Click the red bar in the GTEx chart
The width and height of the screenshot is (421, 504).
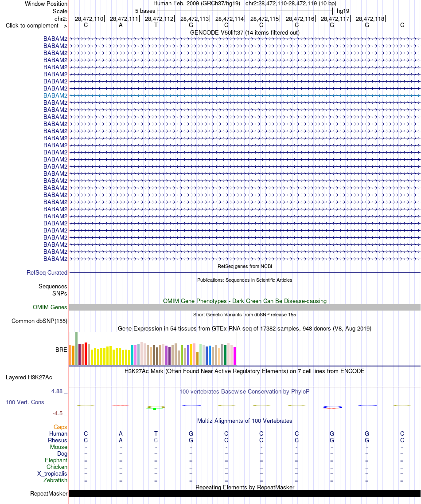tap(86, 354)
